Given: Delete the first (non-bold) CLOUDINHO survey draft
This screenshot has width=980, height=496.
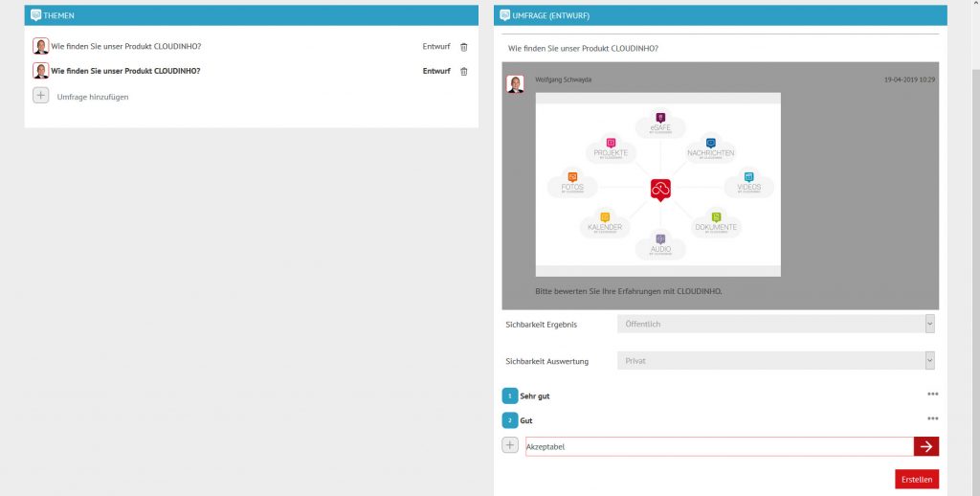Looking at the screenshot, I should click(464, 47).
